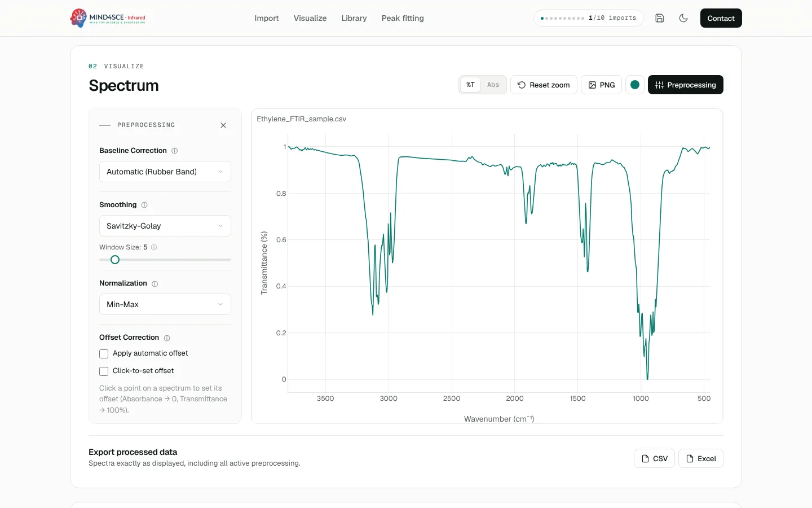The height and width of the screenshot is (508, 812).
Task: Toggle the Preprocessing panel button
Action: 686,85
